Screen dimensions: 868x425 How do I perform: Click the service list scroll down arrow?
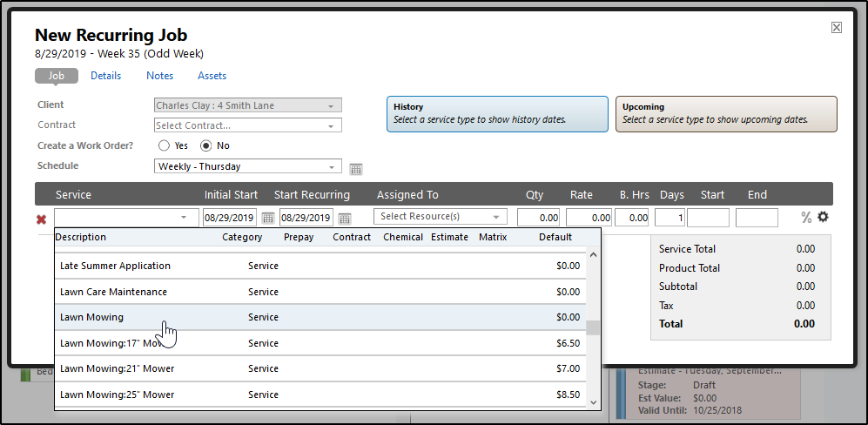tap(593, 402)
